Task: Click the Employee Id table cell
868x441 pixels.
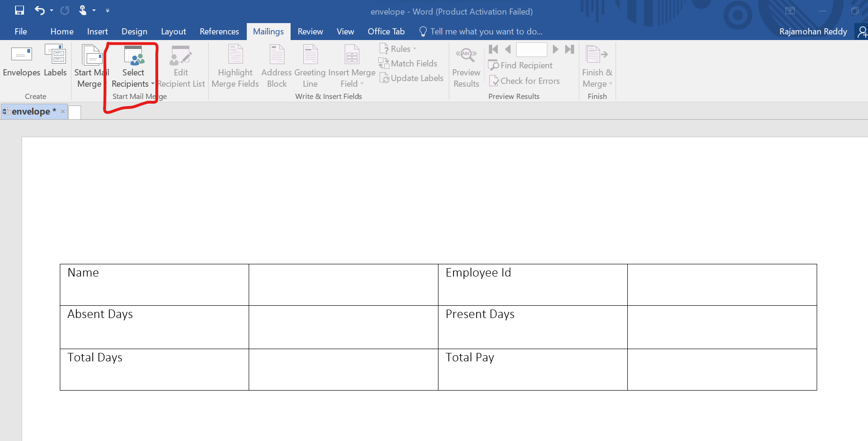Action: (533, 285)
